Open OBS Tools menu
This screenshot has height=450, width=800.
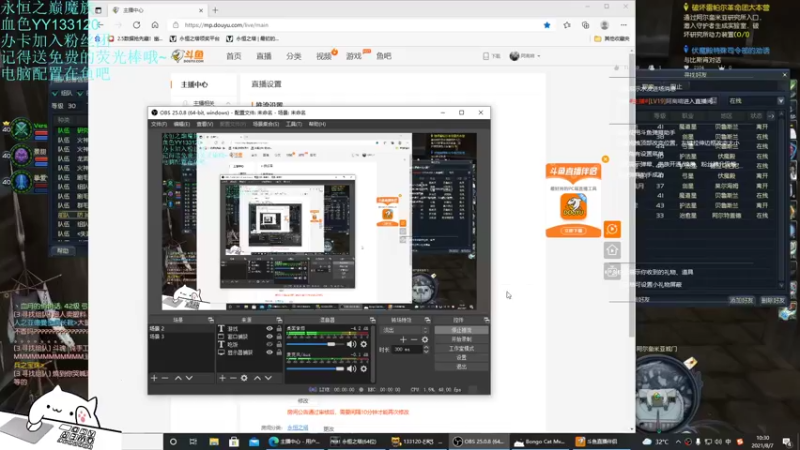tap(293, 124)
